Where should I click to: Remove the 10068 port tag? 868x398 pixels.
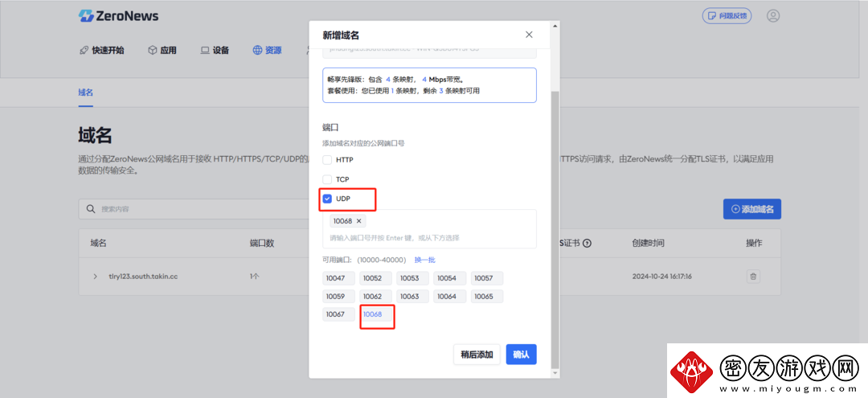coord(358,221)
